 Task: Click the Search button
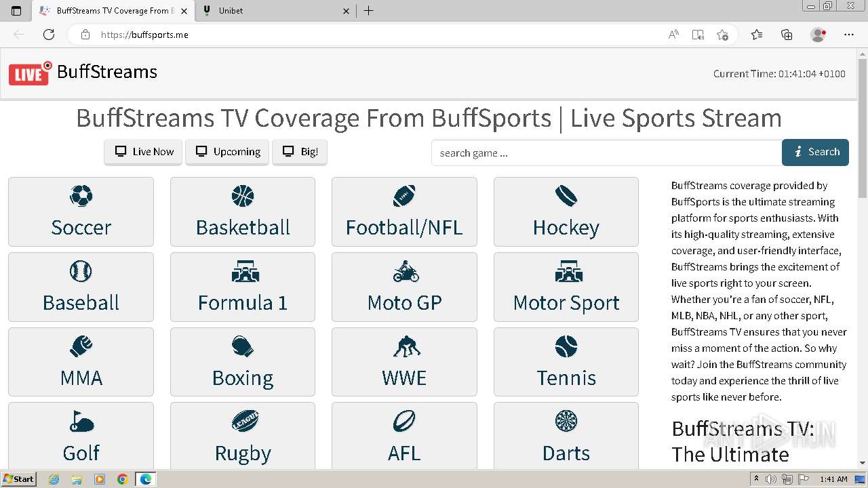815,152
